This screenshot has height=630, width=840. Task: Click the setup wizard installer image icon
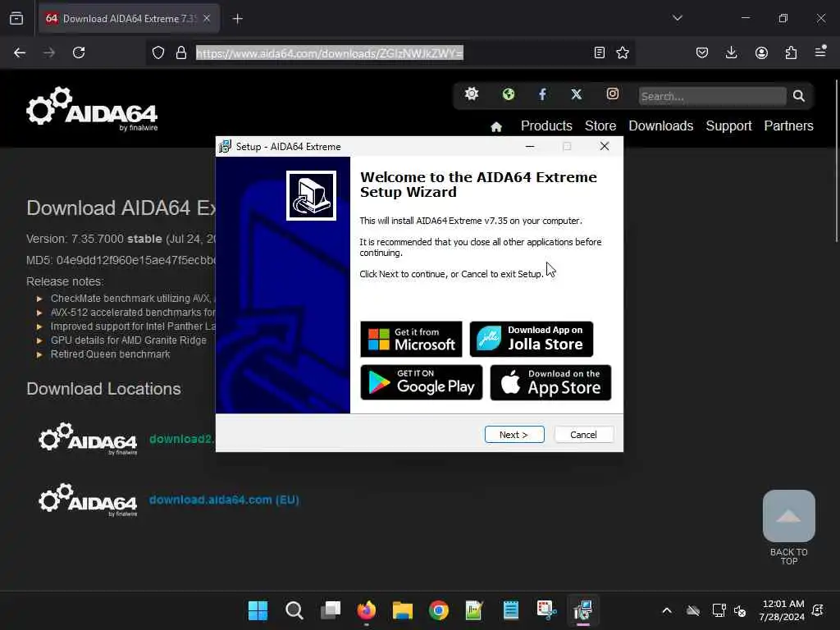311,195
